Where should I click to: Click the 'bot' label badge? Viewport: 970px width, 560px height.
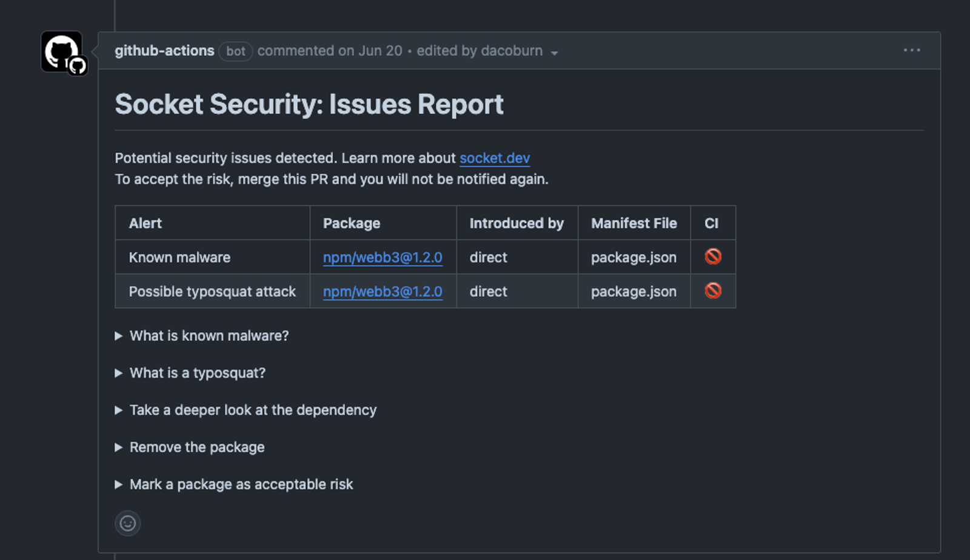(236, 52)
